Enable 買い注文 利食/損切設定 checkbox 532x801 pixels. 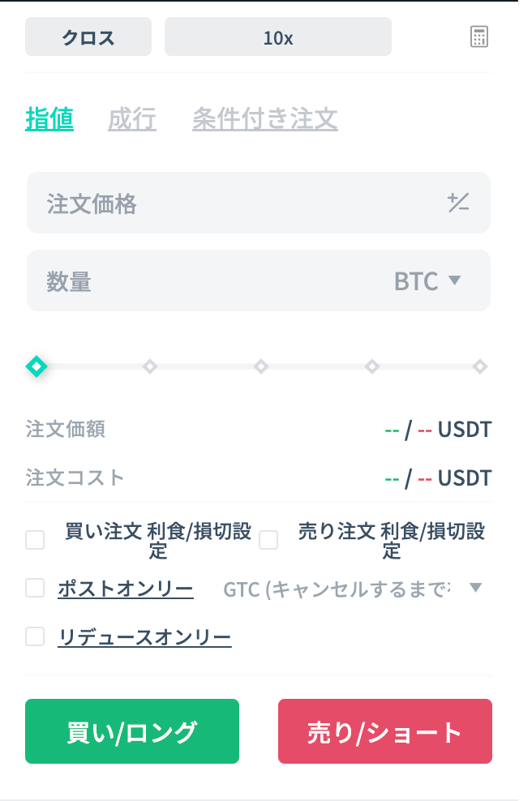tap(35, 540)
